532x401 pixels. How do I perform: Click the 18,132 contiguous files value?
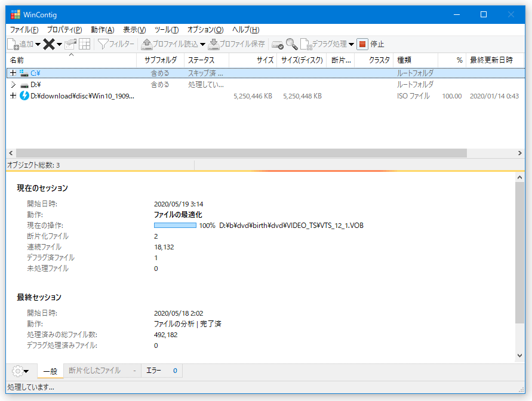point(164,247)
